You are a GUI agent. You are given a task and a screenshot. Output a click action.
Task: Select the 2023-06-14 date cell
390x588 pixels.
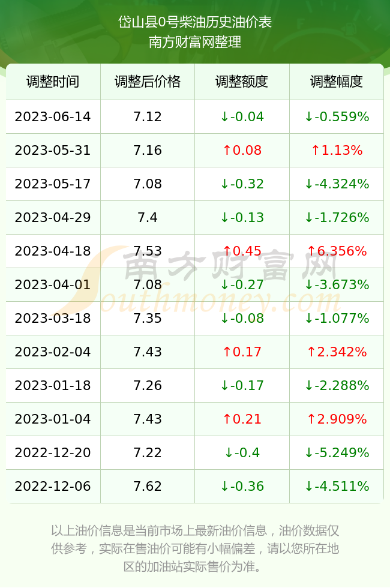53,116
